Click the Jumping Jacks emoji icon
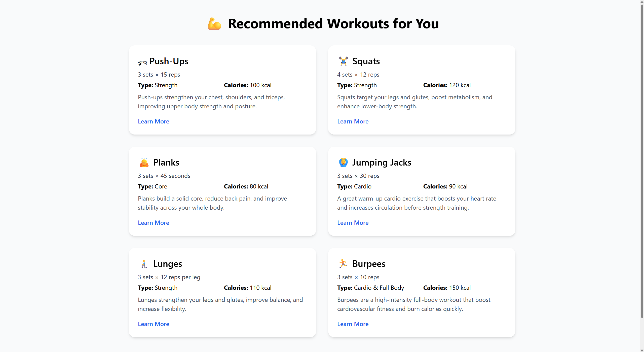This screenshot has width=644, height=352. tap(343, 163)
